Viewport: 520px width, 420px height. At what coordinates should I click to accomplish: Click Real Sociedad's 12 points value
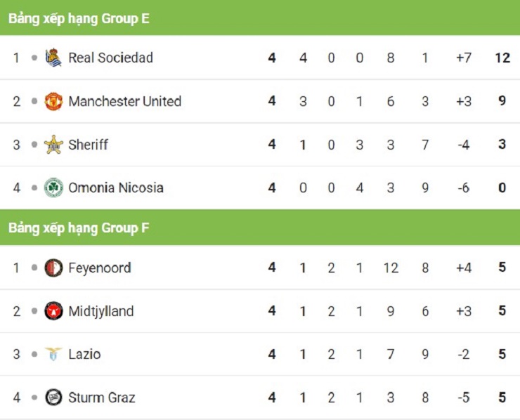point(502,58)
